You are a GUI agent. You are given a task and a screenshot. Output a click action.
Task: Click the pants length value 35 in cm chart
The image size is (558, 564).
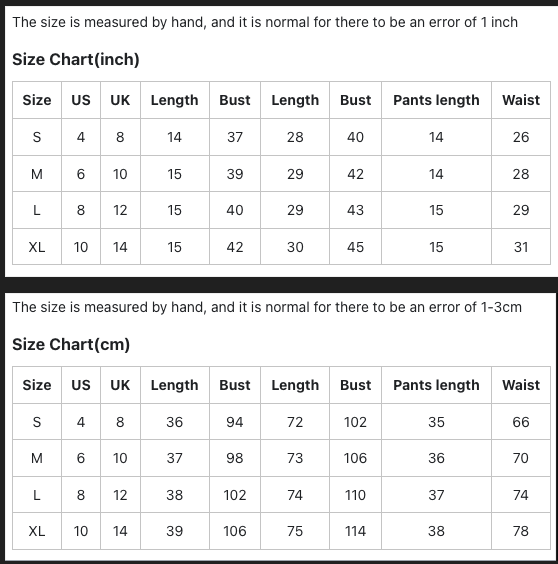(x=436, y=422)
